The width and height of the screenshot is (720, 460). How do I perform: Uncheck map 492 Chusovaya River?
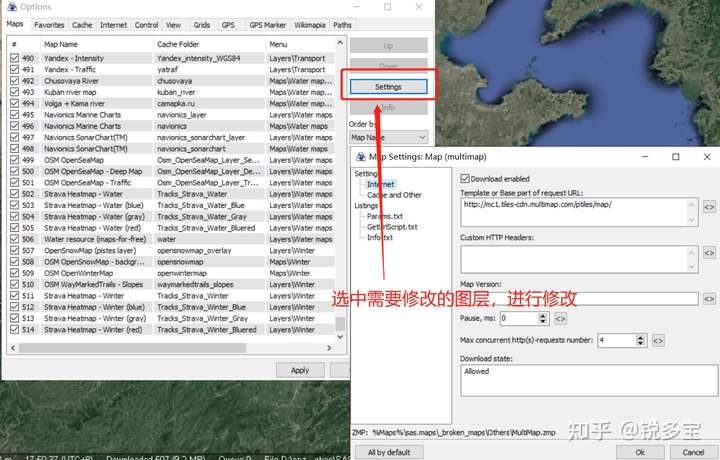pyautogui.click(x=14, y=81)
